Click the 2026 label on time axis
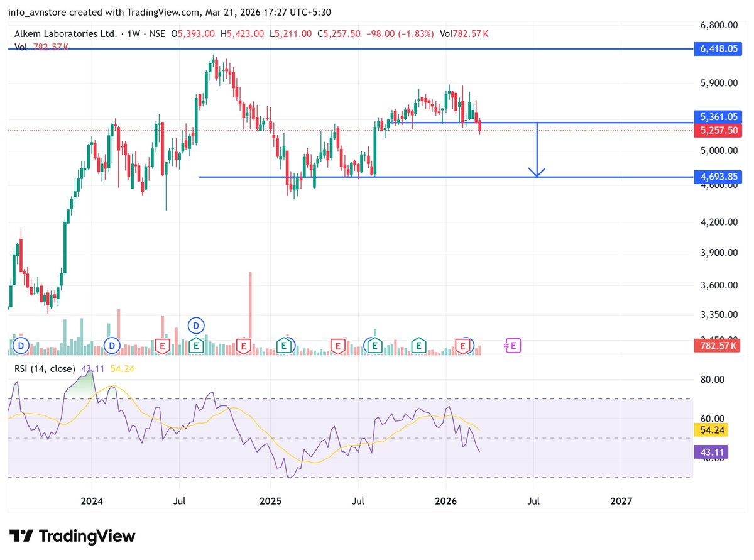This screenshot has height=560, width=754. pyautogui.click(x=445, y=502)
